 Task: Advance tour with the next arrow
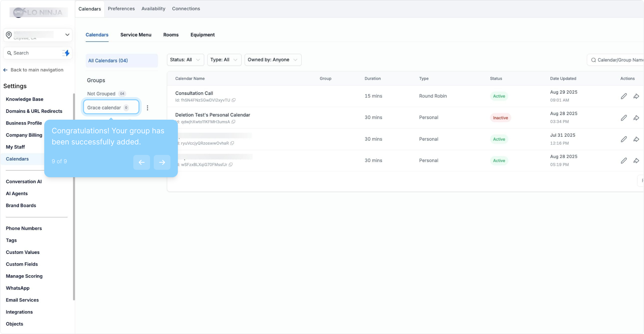pyautogui.click(x=162, y=162)
